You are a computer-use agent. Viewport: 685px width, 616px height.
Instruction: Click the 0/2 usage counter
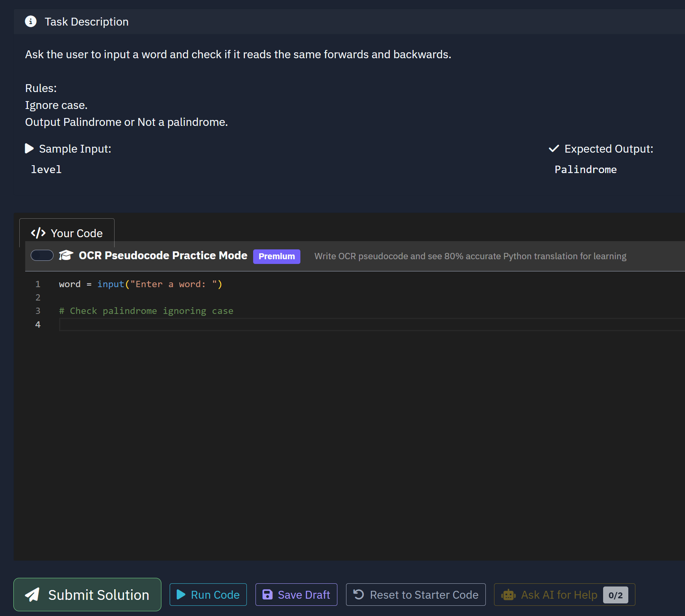(616, 595)
